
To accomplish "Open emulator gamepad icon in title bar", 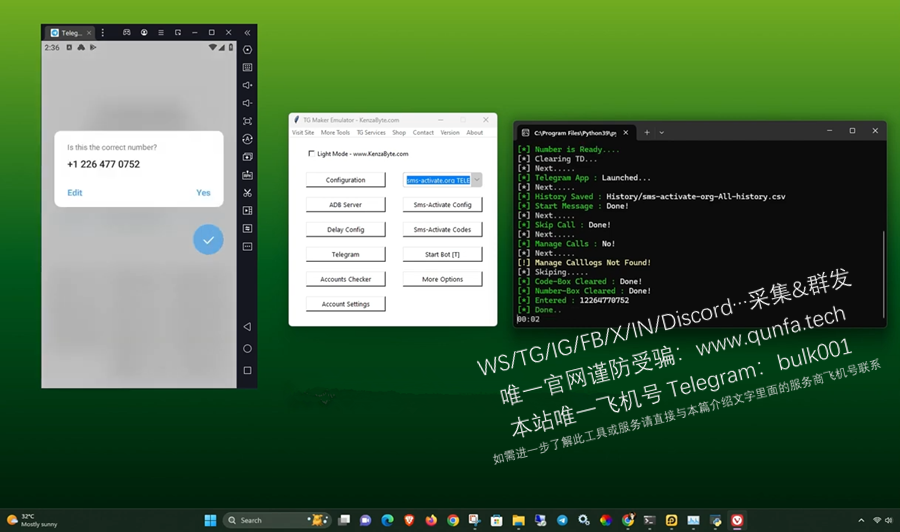I will pyautogui.click(x=127, y=33).
